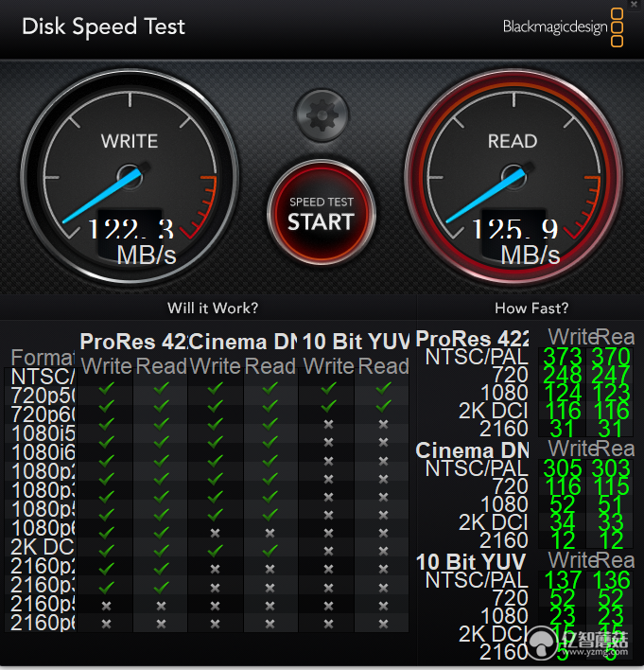Click the 10 Bit YUV column heading

(x=356, y=342)
